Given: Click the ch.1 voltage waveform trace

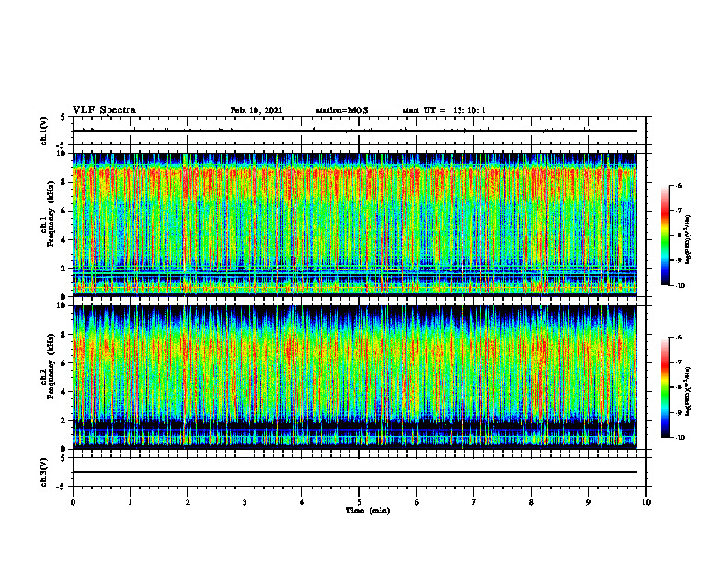Looking at the screenshot, I should coord(355,131).
